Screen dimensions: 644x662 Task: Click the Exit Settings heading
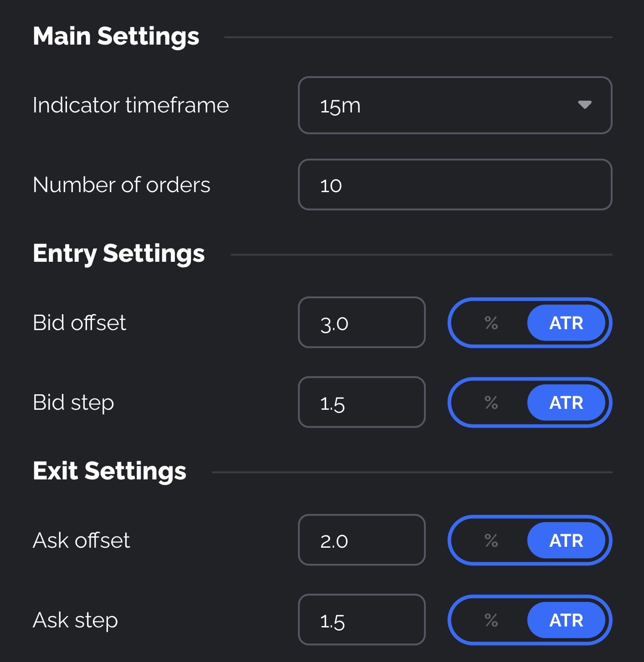click(x=110, y=471)
